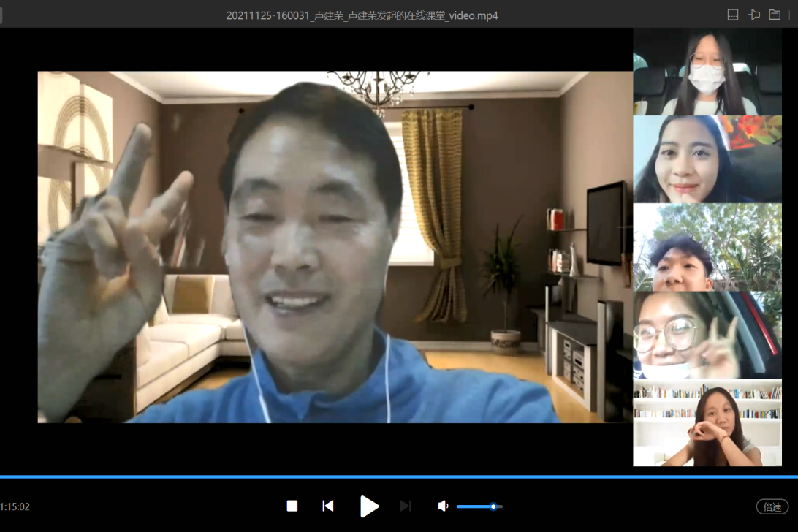Screen dimensions: 798x532
Task: Seek using the blue progress bar
Action: [x=399, y=477]
